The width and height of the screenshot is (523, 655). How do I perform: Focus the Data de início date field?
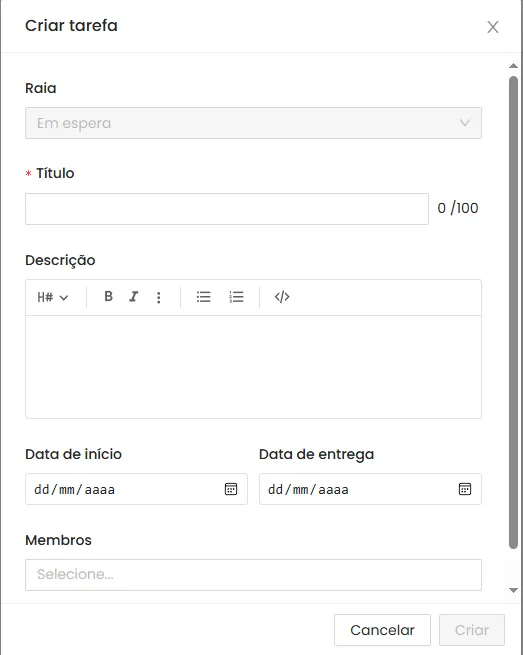[136, 489]
